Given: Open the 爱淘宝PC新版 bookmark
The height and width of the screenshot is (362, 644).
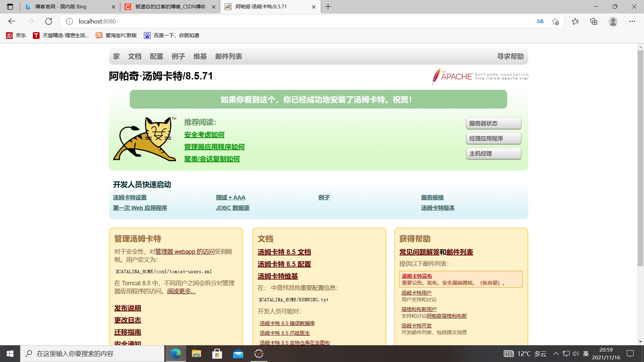Looking at the screenshot, I should point(116,36).
